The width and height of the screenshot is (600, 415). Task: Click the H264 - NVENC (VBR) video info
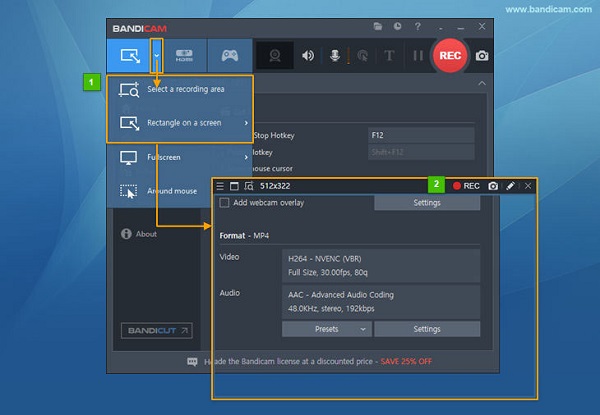tap(325, 259)
